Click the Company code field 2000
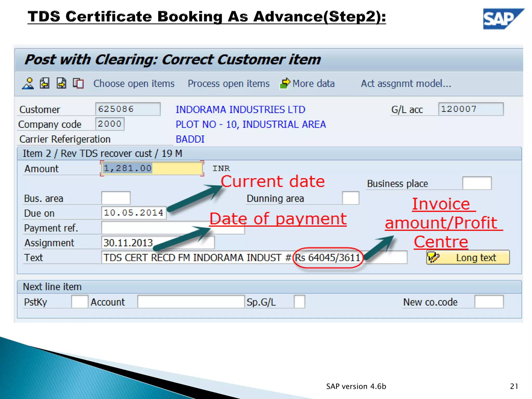Image resolution: width=532 pixels, height=399 pixels. [110, 124]
